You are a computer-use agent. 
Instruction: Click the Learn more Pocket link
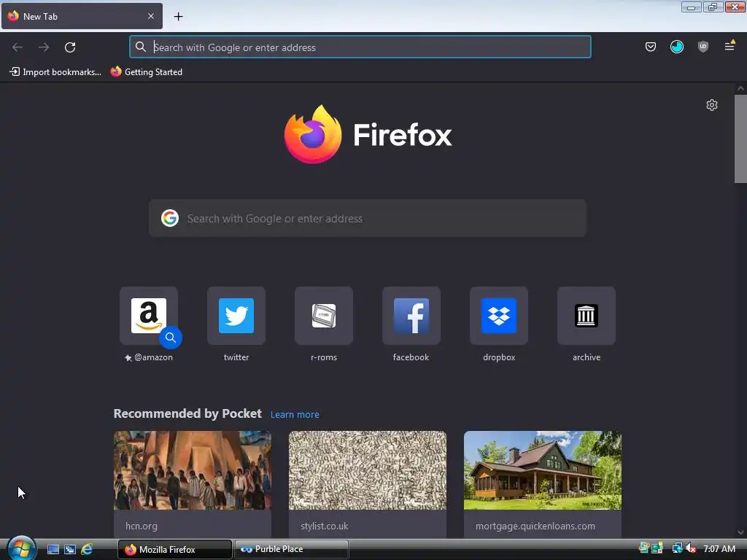coord(295,414)
